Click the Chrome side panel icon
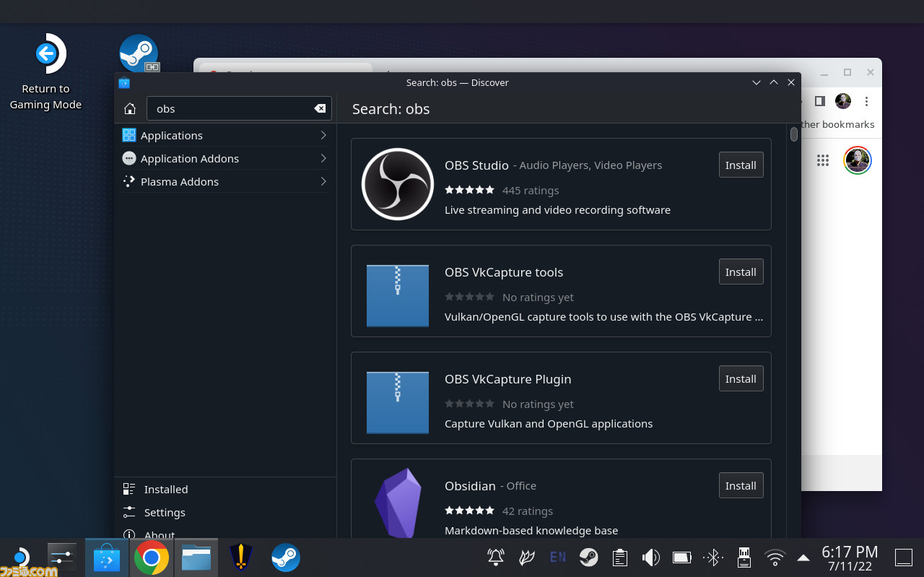 [x=819, y=101]
